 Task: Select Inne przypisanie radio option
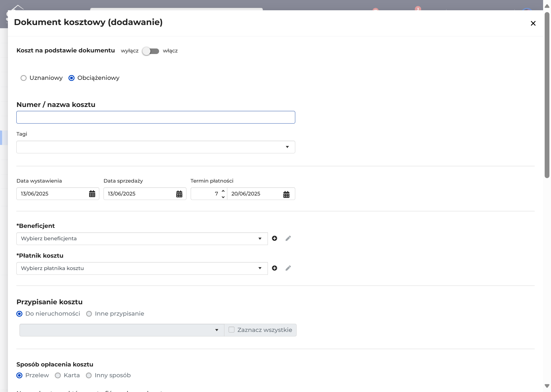89,314
